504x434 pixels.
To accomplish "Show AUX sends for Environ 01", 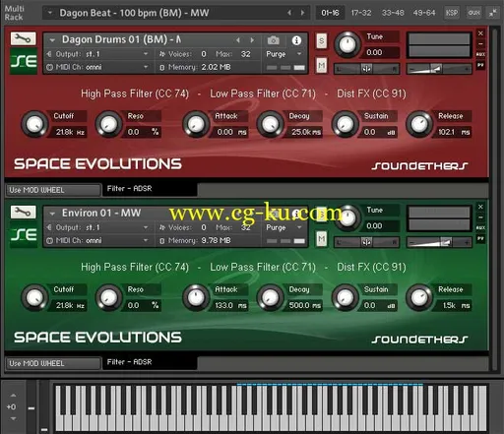I will pos(480,227).
